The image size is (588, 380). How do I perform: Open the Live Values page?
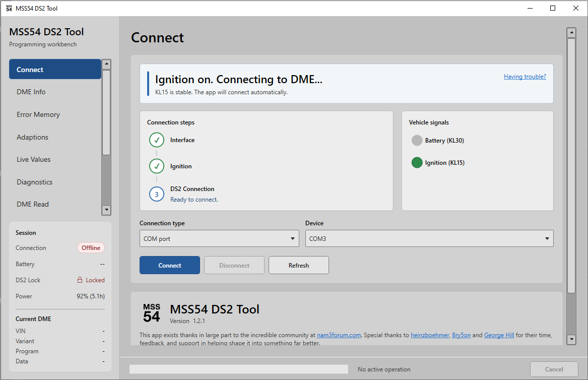(x=55, y=159)
